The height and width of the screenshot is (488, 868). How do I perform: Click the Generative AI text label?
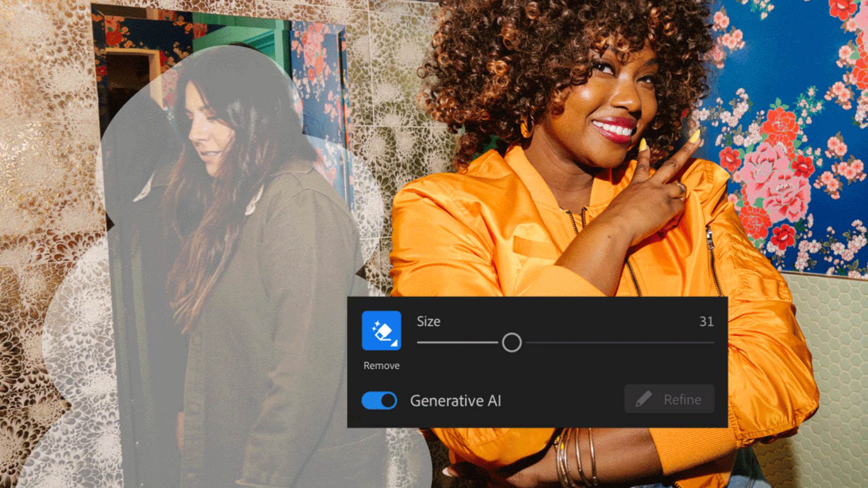click(455, 401)
